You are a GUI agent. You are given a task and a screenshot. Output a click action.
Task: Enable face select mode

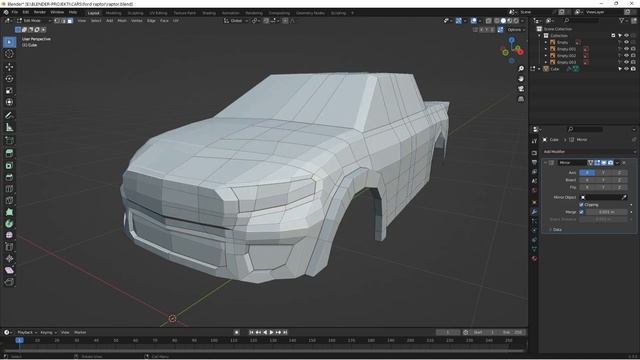point(70,20)
